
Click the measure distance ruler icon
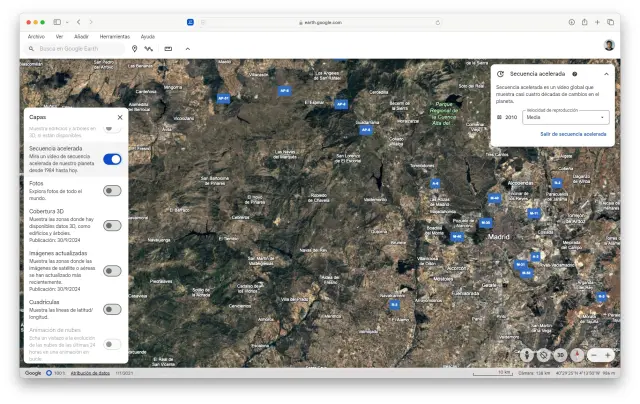[x=168, y=48]
